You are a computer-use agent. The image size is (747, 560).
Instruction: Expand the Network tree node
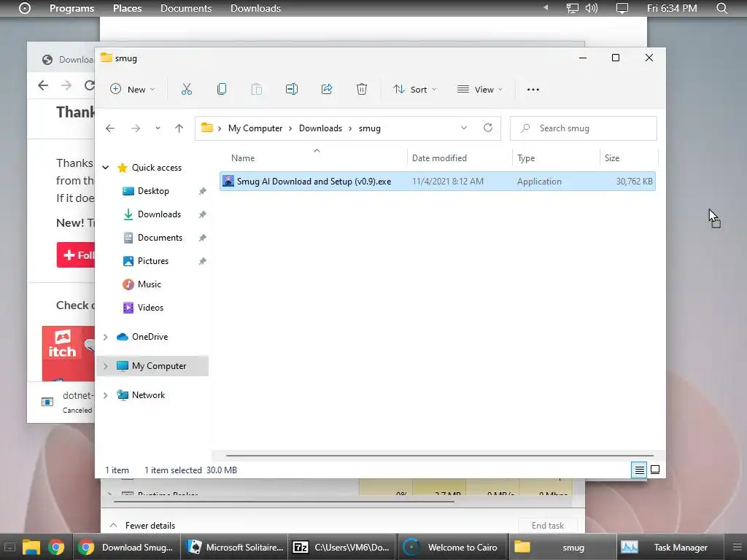pyautogui.click(x=105, y=395)
